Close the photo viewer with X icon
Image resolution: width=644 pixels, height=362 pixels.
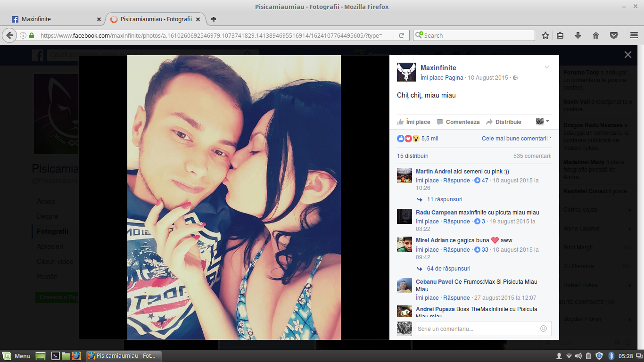pos(628,55)
